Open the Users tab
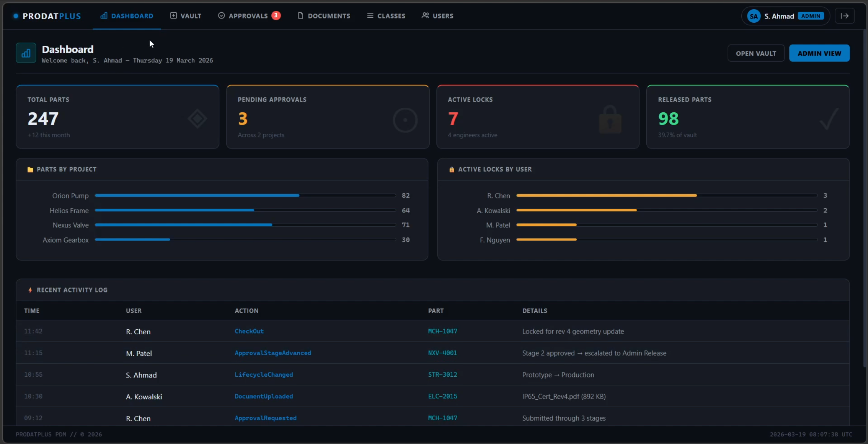This screenshot has width=868, height=444. [437, 16]
